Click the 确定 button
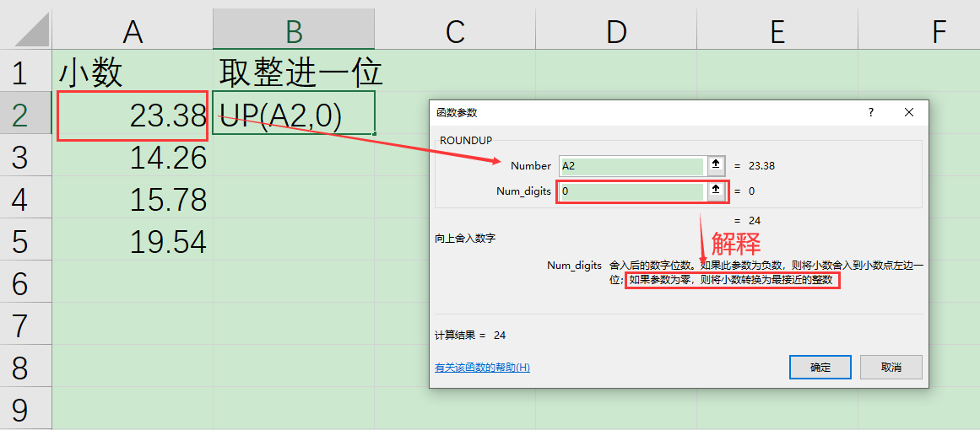 click(820, 367)
